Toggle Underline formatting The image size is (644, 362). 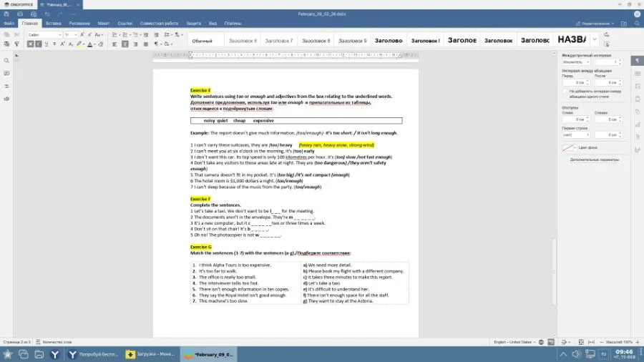tap(47, 44)
